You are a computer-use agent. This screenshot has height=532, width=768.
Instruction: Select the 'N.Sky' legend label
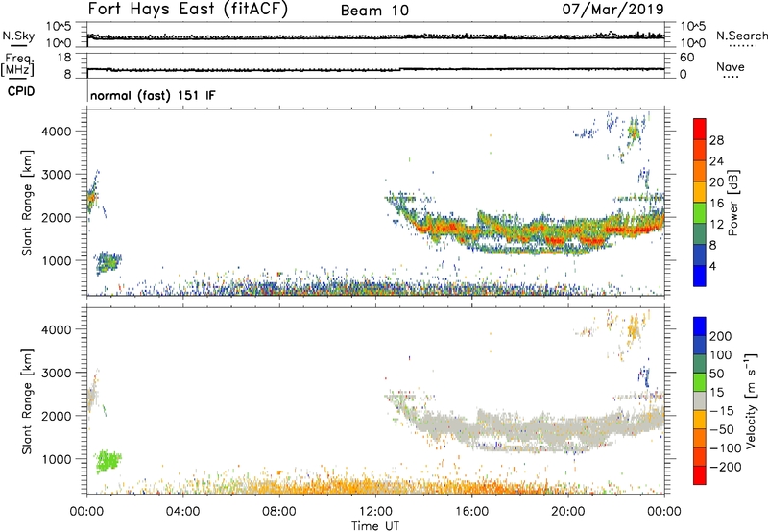(x=18, y=36)
